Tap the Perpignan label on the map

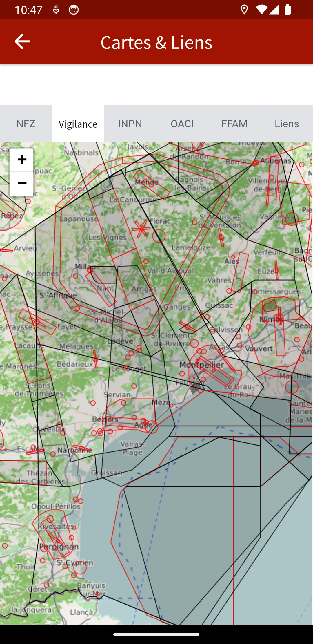tap(59, 547)
